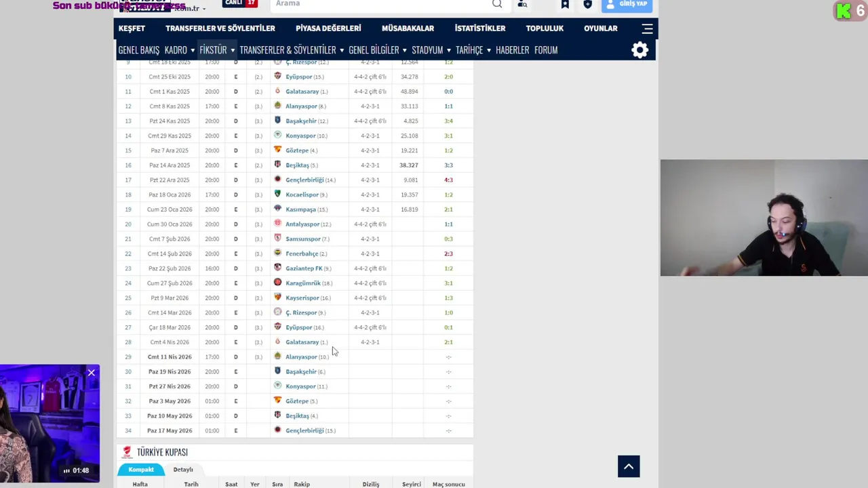This screenshot has height=488, width=868.
Task: Expand the KADRO dropdown arrow
Action: (193, 50)
